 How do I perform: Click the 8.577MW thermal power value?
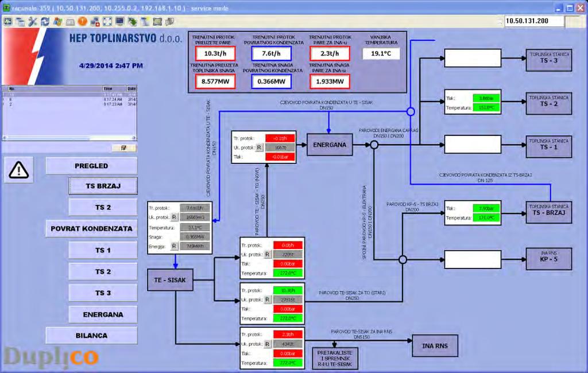coord(215,81)
